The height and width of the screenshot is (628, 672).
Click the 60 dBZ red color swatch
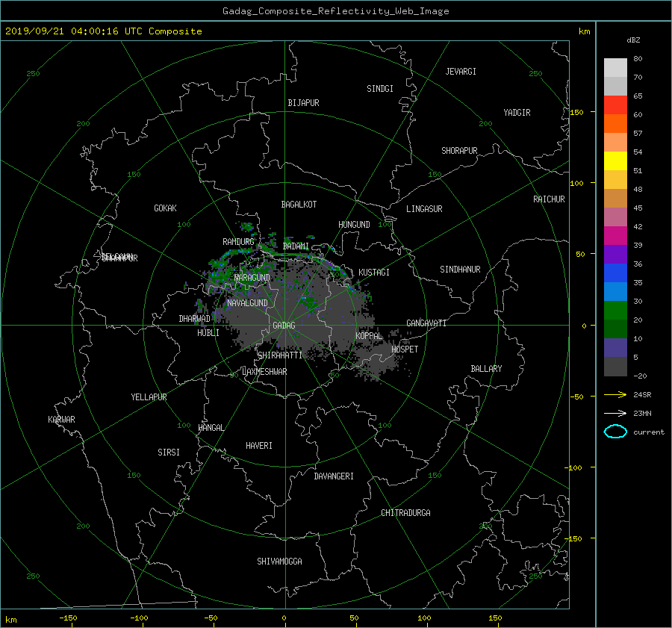pos(615,105)
